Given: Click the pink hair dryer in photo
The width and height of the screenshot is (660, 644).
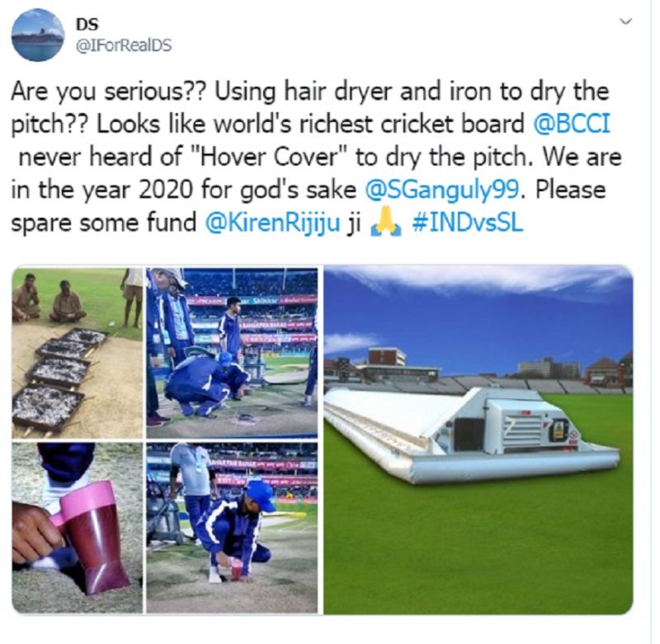Looking at the screenshot, I should tap(95, 534).
